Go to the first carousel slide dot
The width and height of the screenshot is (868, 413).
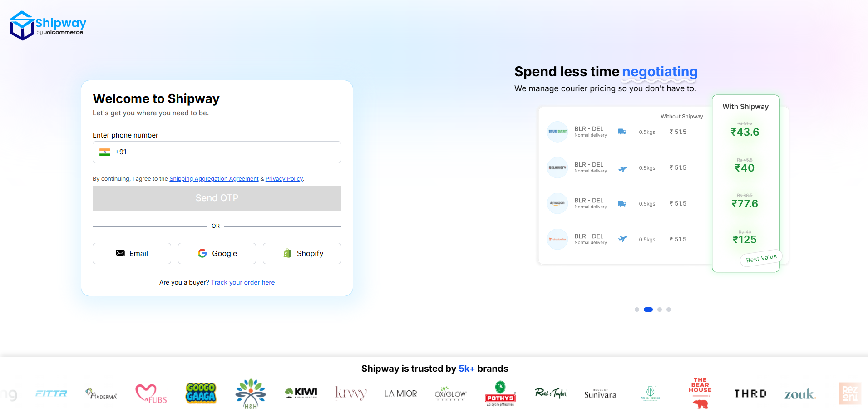pos(637,310)
